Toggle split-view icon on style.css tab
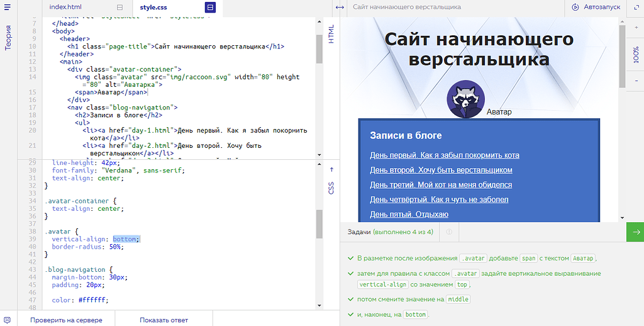 210,7
